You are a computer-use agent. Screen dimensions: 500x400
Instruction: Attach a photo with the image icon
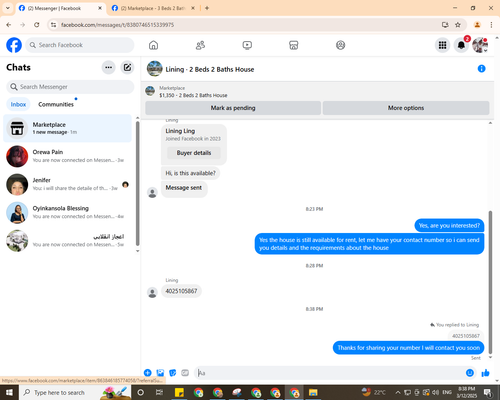pos(160,373)
